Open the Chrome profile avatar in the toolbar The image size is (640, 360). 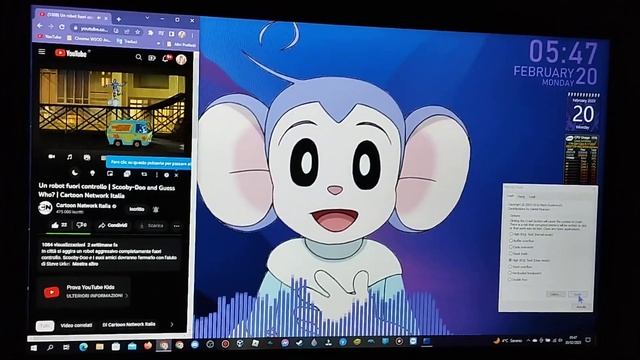click(x=182, y=34)
